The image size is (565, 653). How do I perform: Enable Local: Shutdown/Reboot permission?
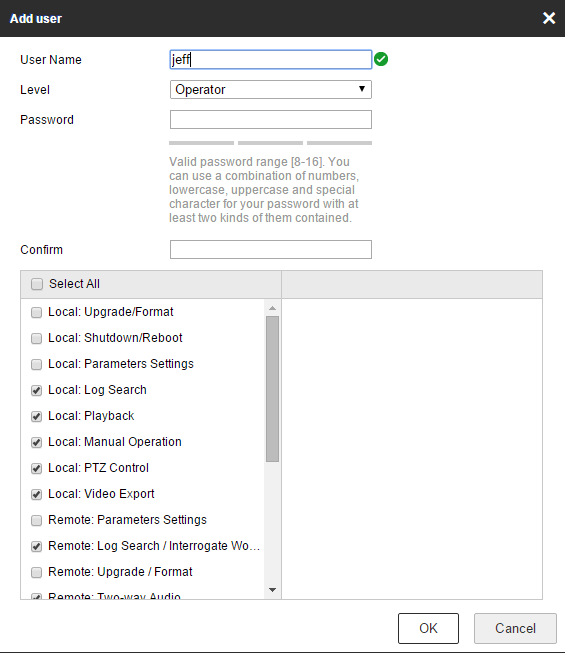pyautogui.click(x=37, y=338)
